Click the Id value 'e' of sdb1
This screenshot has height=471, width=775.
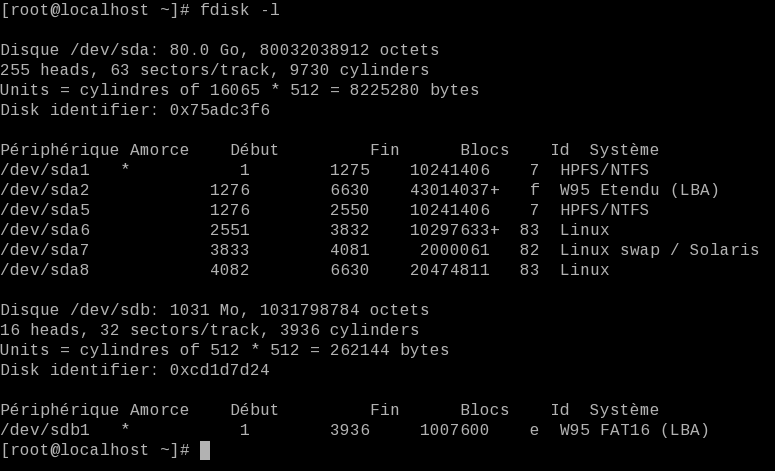534,430
